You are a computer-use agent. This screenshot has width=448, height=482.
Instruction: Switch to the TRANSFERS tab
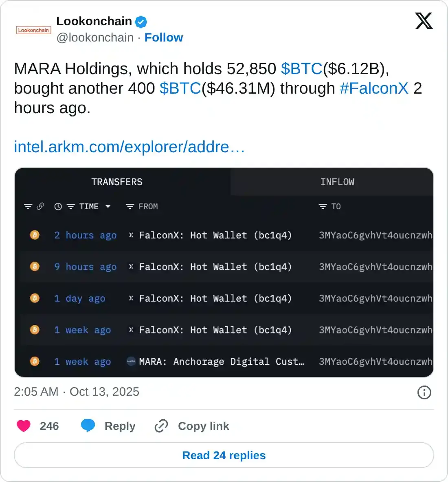point(117,182)
